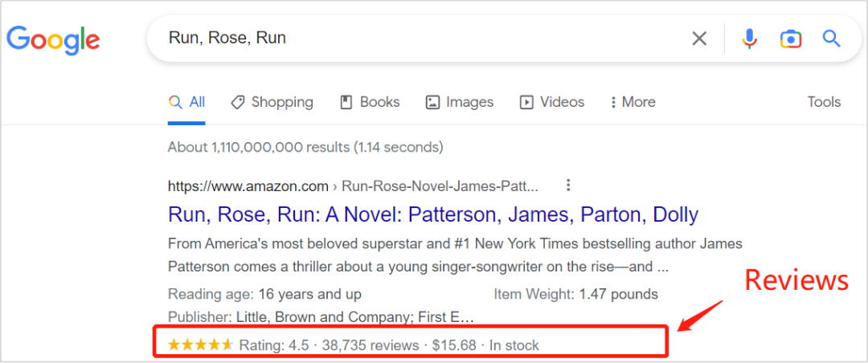Open the Run, Rose, Run: A Novel result link

click(432, 214)
